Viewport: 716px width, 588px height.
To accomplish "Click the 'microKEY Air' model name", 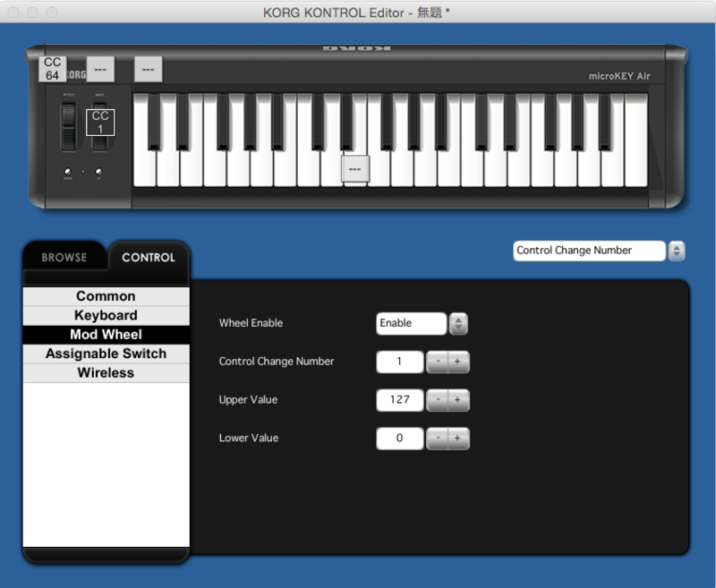I will click(619, 76).
